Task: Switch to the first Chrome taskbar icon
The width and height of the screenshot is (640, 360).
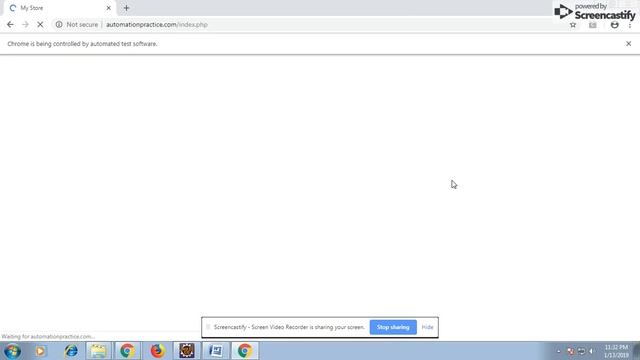Action: (127, 351)
